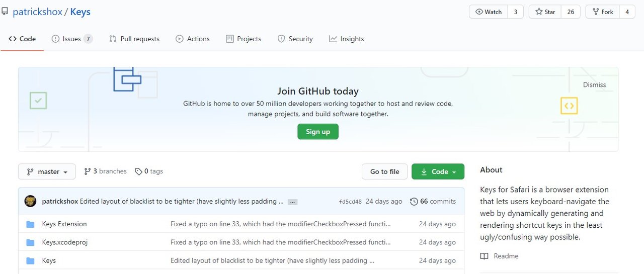This screenshot has height=274, width=644.
Task: Open the Keys folder in file list
Action: [x=49, y=260]
